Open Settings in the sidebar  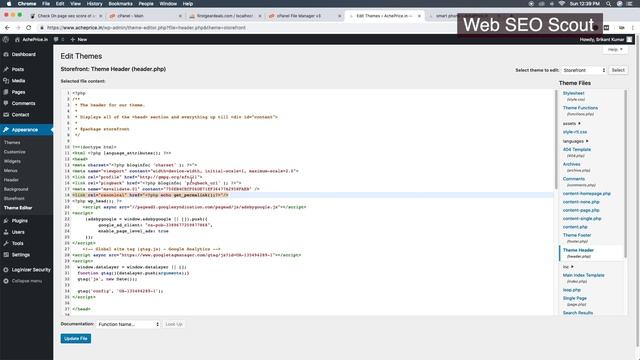tap(20, 255)
